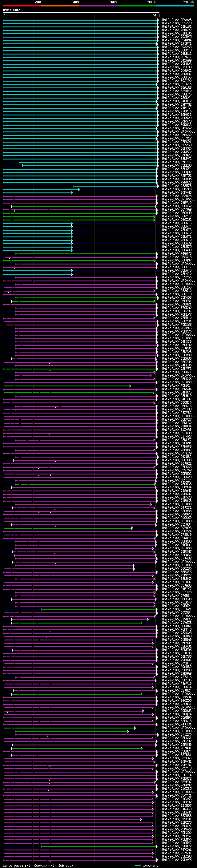Select the UniRef100_Q3OYX1 hit label
The width and height of the screenshot is (197, 868).
(x=177, y=796)
